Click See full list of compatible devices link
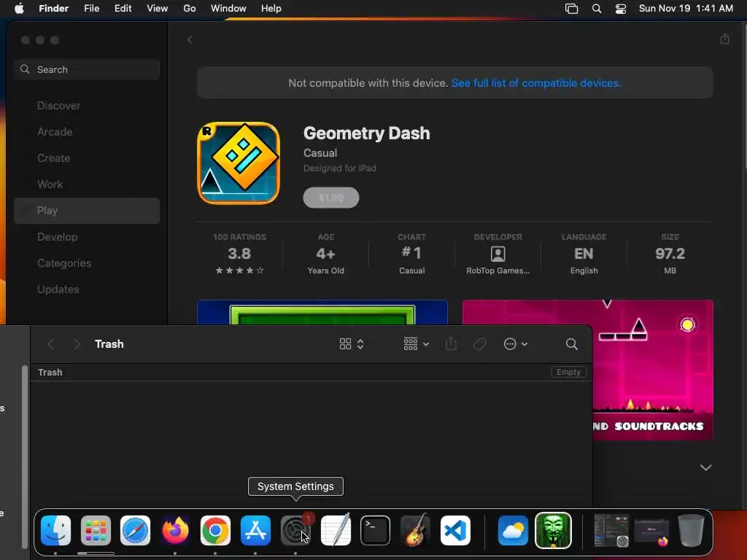Screen dimensions: 747x560 [x=536, y=83]
